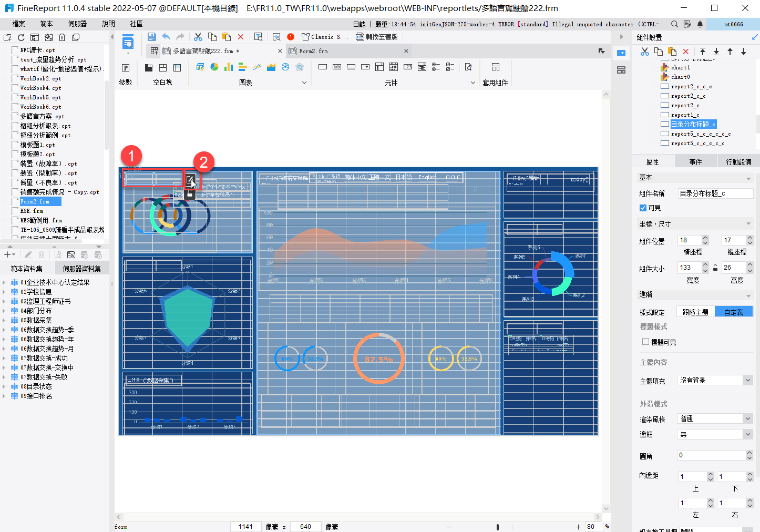Click the 轉換至舊版 convert to old version button
Viewport: 760px width, 532px height.
point(377,37)
